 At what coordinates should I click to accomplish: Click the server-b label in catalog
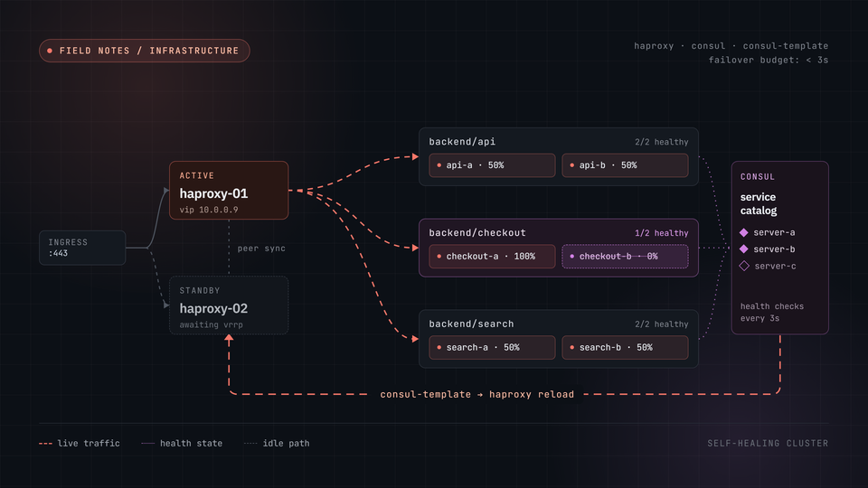coord(774,249)
